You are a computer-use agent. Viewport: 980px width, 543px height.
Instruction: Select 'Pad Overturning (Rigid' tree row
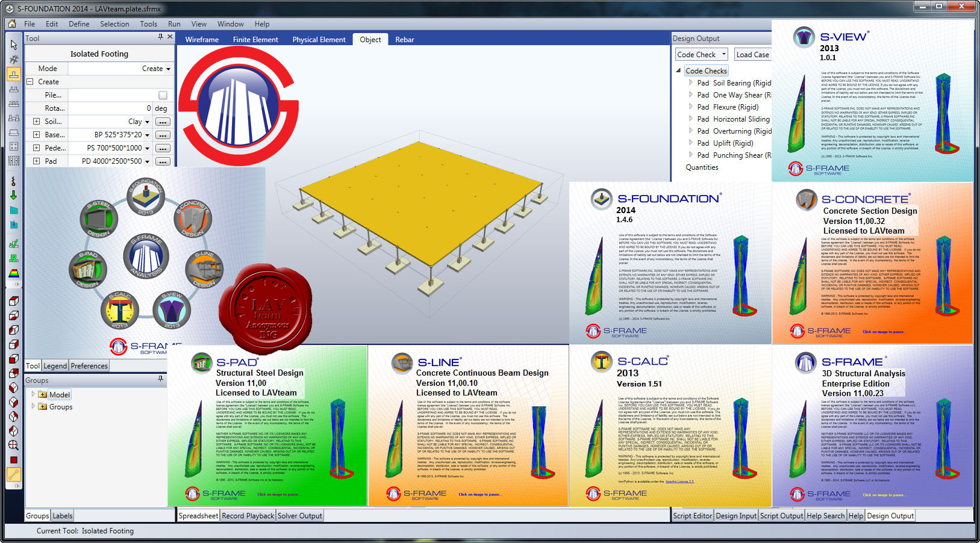(x=734, y=131)
